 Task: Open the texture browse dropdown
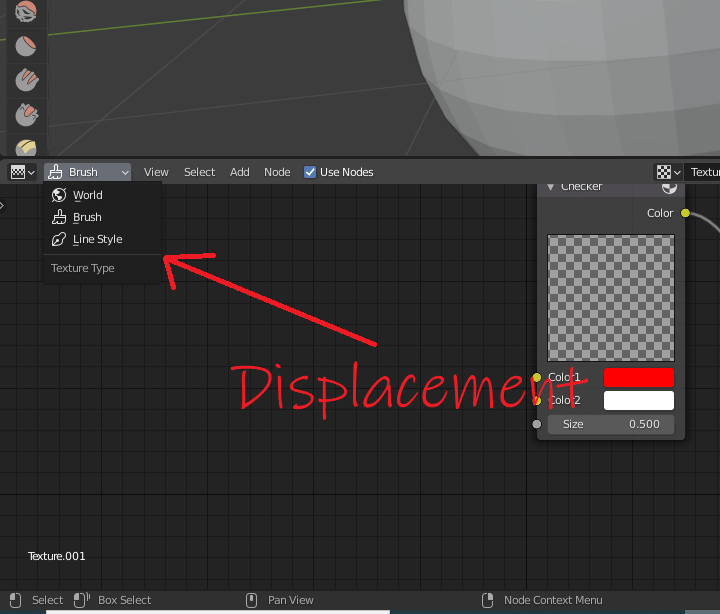(668, 172)
